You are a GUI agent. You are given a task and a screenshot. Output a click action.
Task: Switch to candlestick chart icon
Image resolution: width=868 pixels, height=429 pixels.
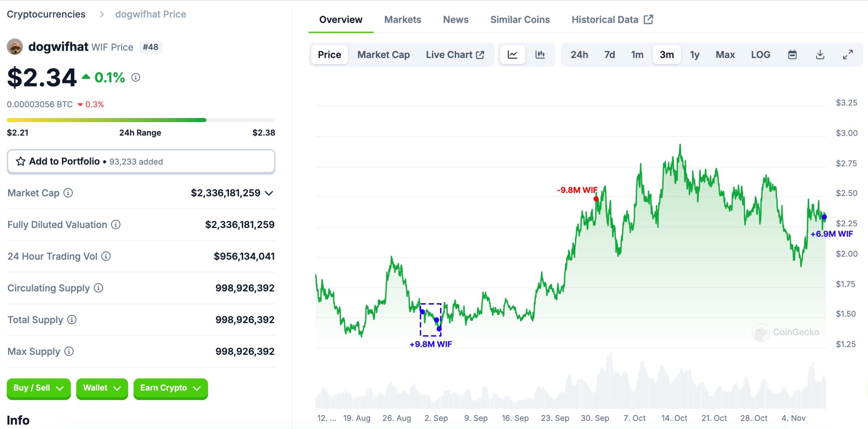coord(540,55)
